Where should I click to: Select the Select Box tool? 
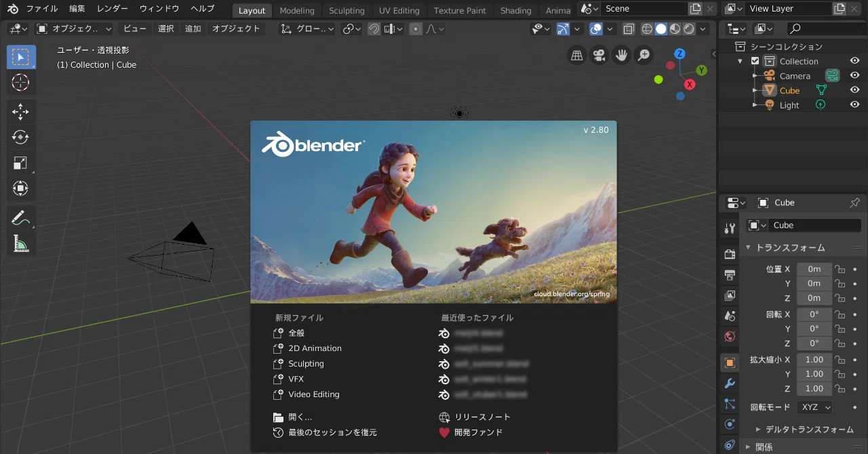click(21, 57)
